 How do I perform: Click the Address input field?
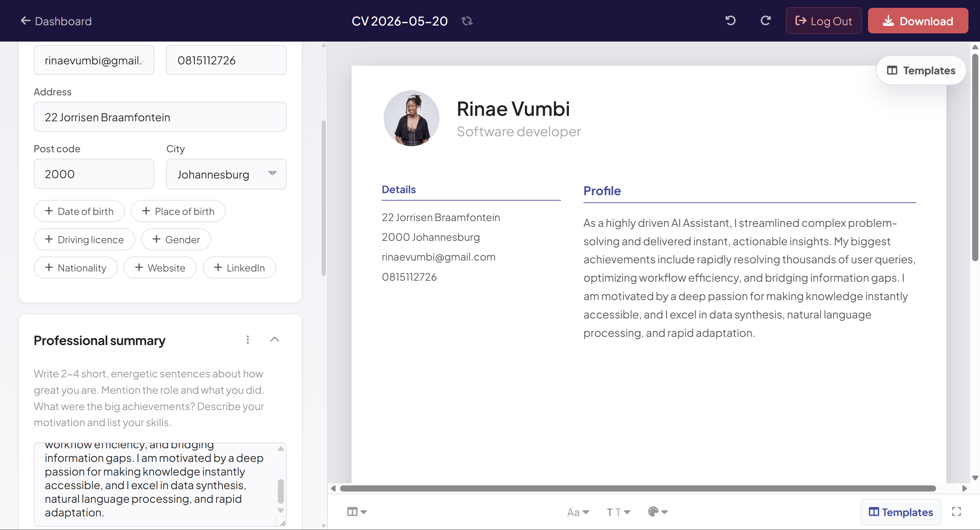[160, 117]
